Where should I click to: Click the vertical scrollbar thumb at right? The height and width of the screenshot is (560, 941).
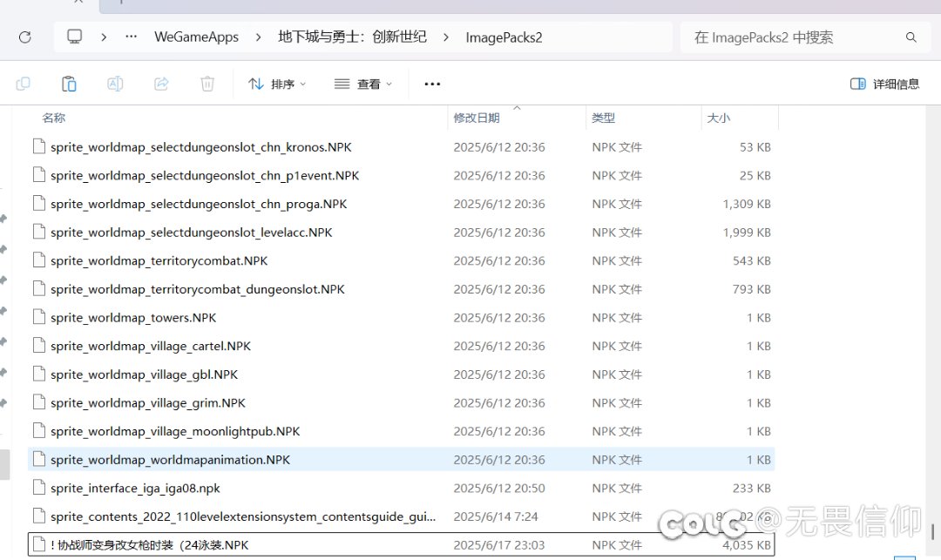point(932,531)
